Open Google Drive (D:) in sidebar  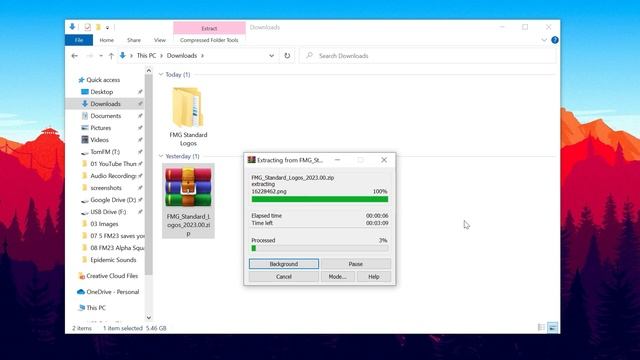(x=113, y=200)
